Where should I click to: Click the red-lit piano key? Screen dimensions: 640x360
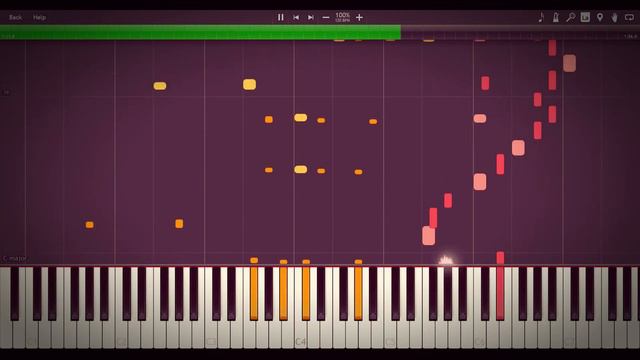(500, 293)
